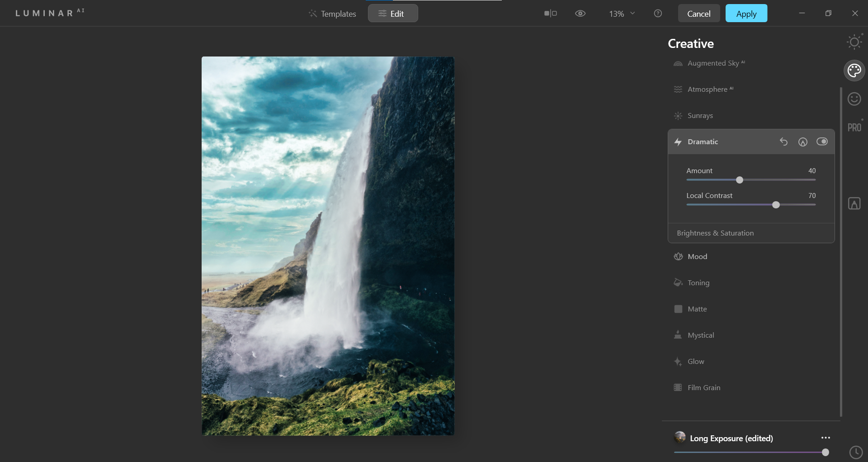The width and height of the screenshot is (868, 462).
Task: Click the Sunrays sun icon
Action: (678, 116)
